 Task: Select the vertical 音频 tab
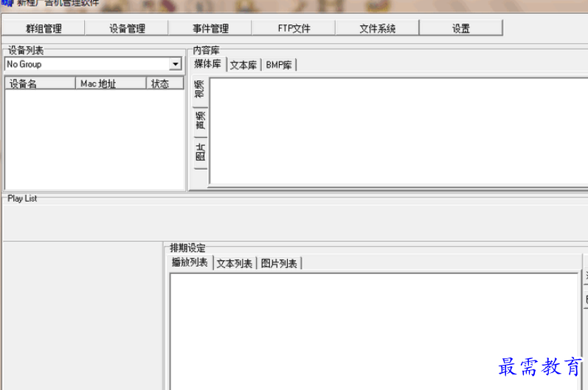200,121
